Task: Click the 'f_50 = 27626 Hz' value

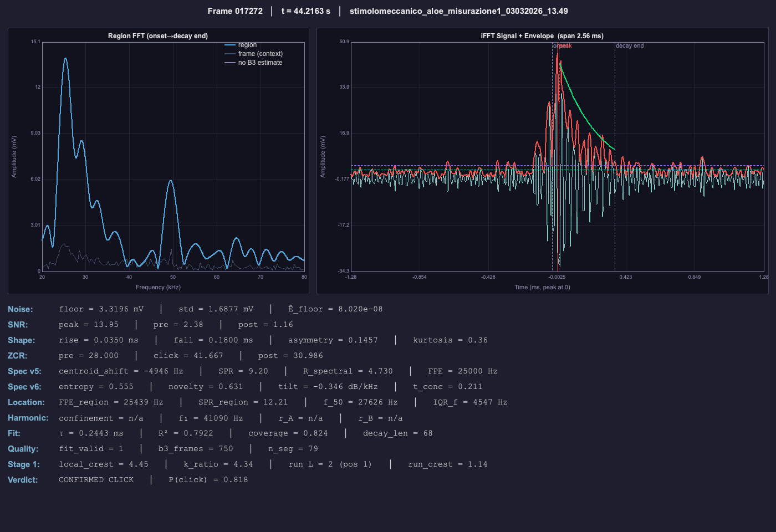Action: [360, 402]
